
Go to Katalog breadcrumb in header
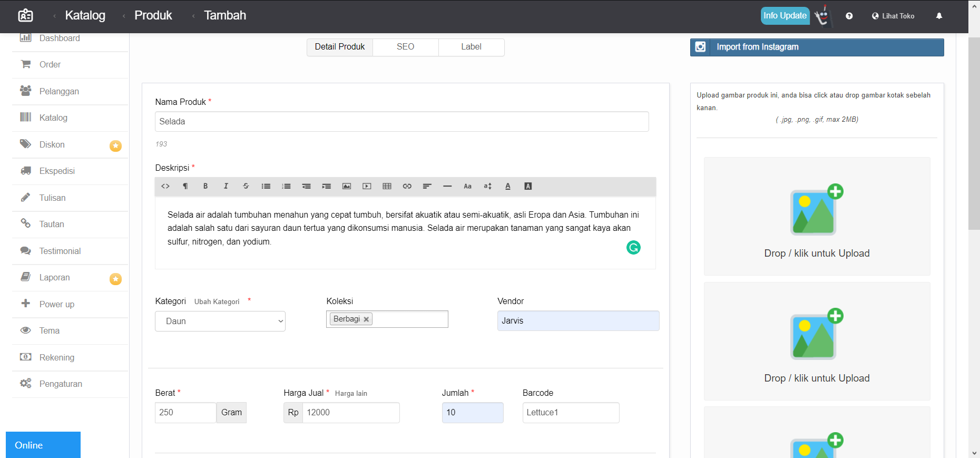coord(85,15)
